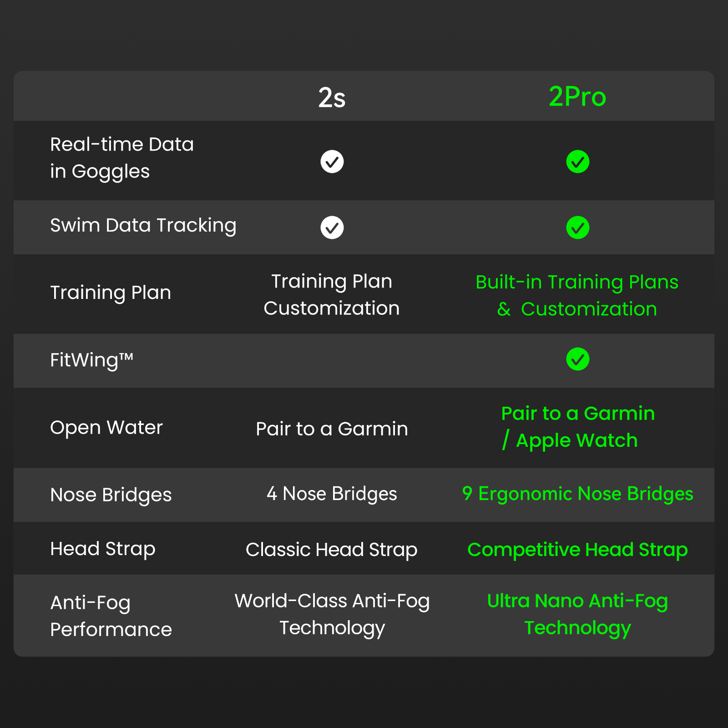Click white checkmark for Real-time Data 2s
The width and height of the screenshot is (728, 728).
[332, 162]
